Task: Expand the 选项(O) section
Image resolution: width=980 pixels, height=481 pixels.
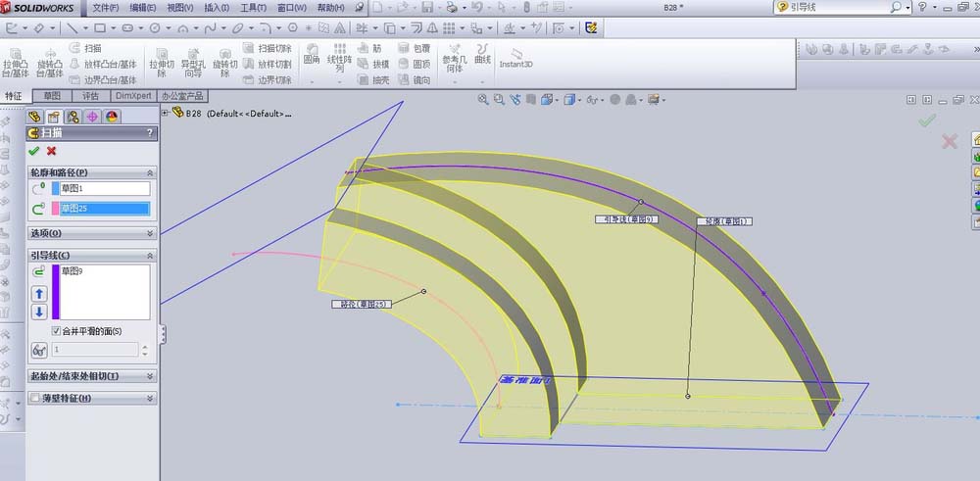Action: pos(150,233)
